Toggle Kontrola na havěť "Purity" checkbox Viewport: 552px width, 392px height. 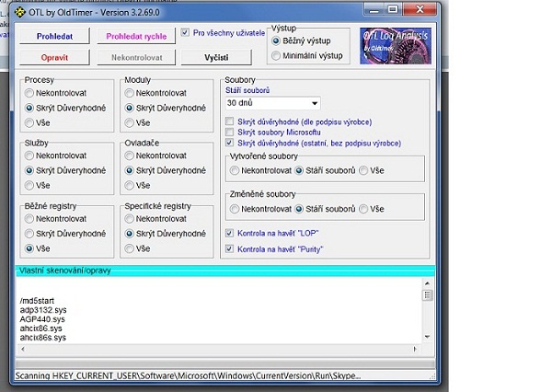[229, 248]
